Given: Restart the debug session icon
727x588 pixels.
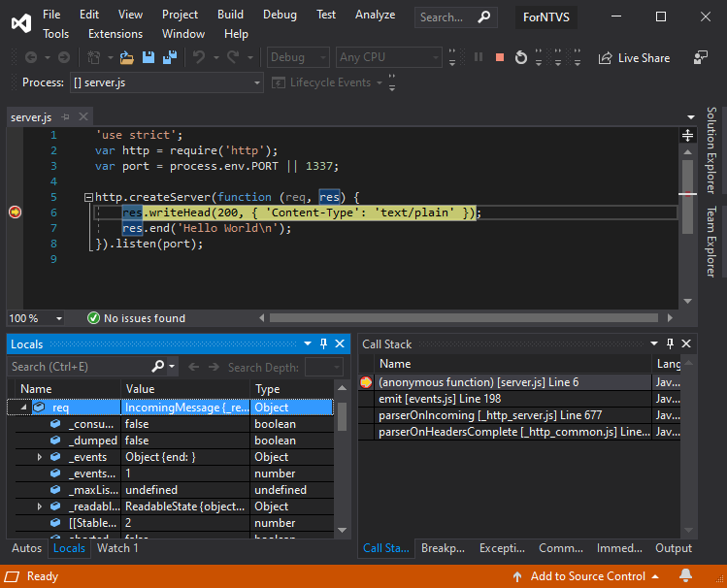Looking at the screenshot, I should coord(521,57).
